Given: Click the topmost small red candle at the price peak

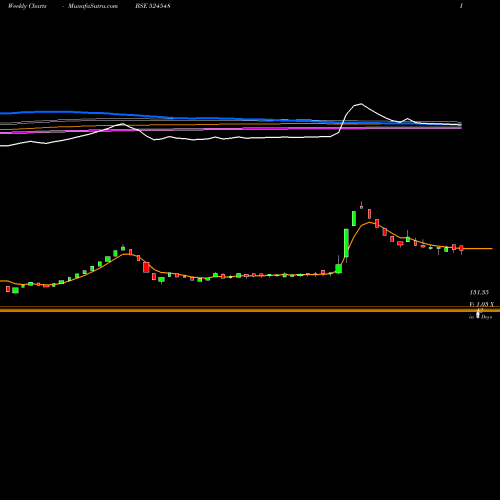Looking at the screenshot, I should click(361, 207).
